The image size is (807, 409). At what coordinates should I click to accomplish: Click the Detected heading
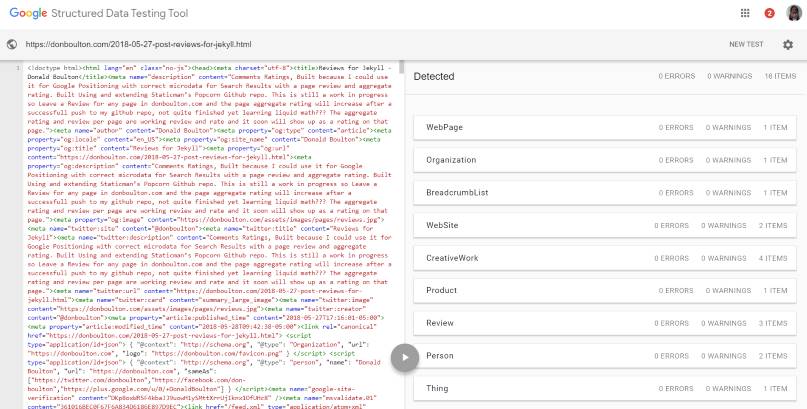coord(434,76)
